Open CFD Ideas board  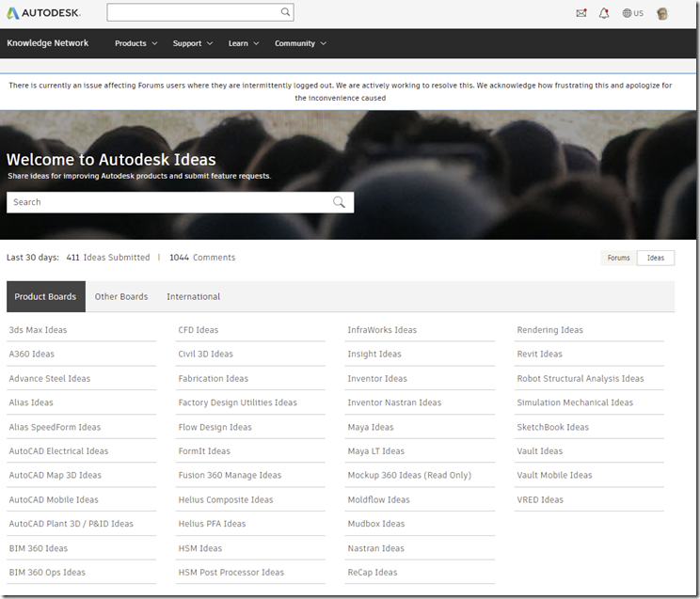pos(199,330)
